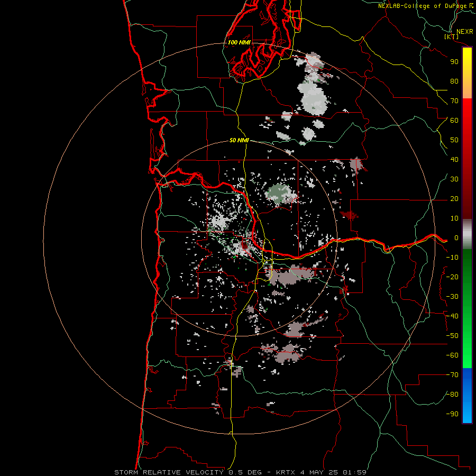Click the positive 90 scale value
The height and width of the screenshot is (476, 476).
(454, 62)
